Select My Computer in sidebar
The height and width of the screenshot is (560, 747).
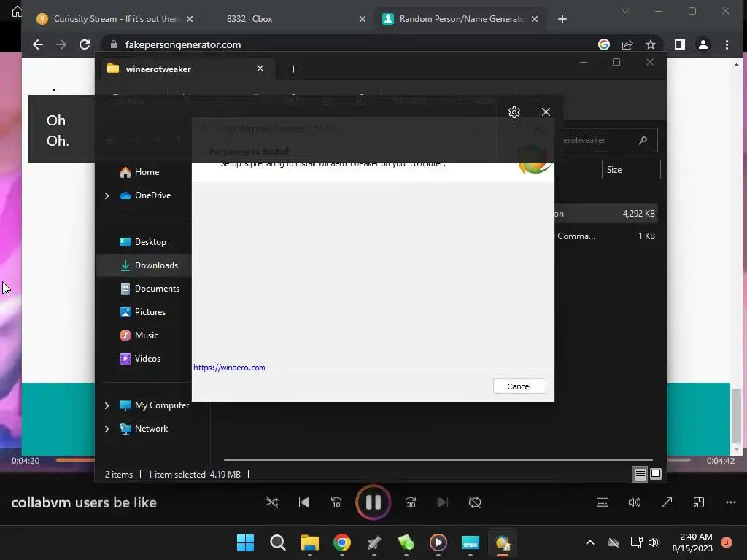point(154,405)
